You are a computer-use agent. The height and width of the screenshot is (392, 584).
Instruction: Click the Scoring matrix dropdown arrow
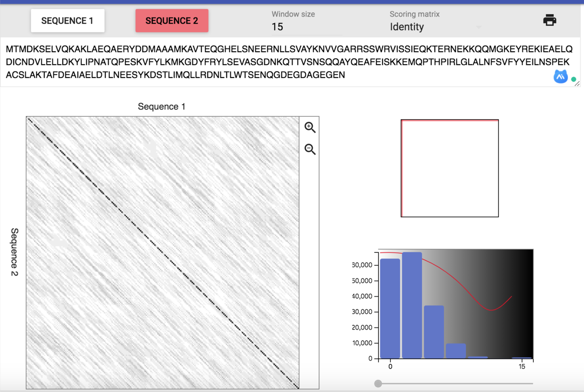click(479, 27)
